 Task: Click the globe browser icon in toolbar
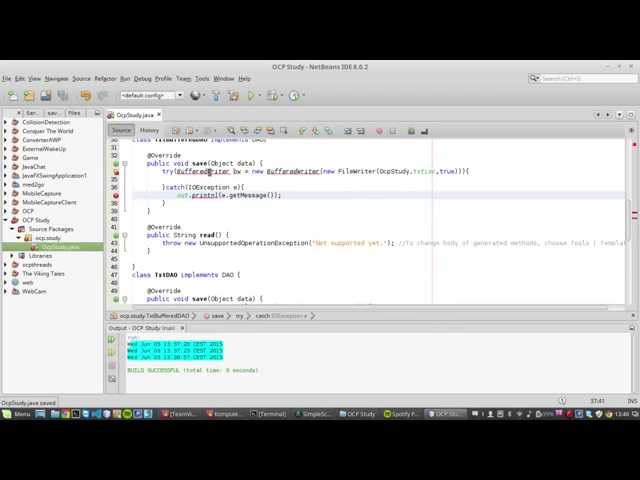(195, 96)
